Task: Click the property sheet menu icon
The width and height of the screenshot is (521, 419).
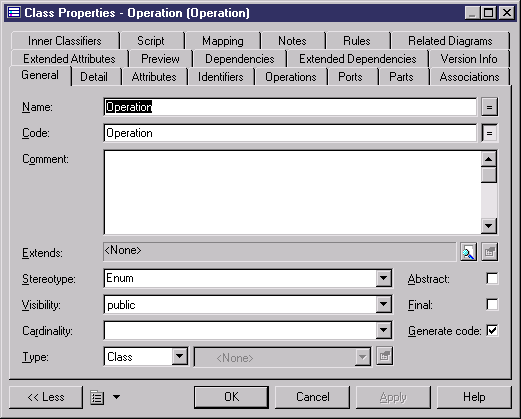Action: [x=97, y=397]
